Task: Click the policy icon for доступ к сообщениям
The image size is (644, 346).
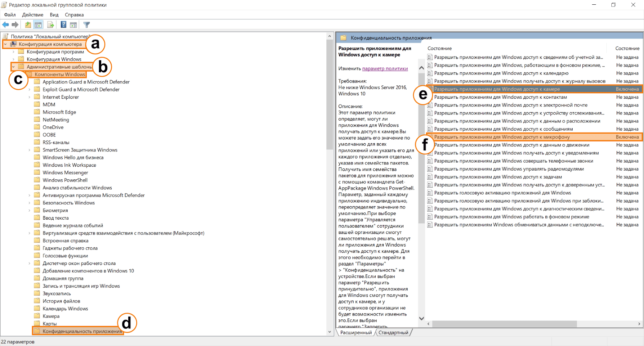Action: pos(430,129)
